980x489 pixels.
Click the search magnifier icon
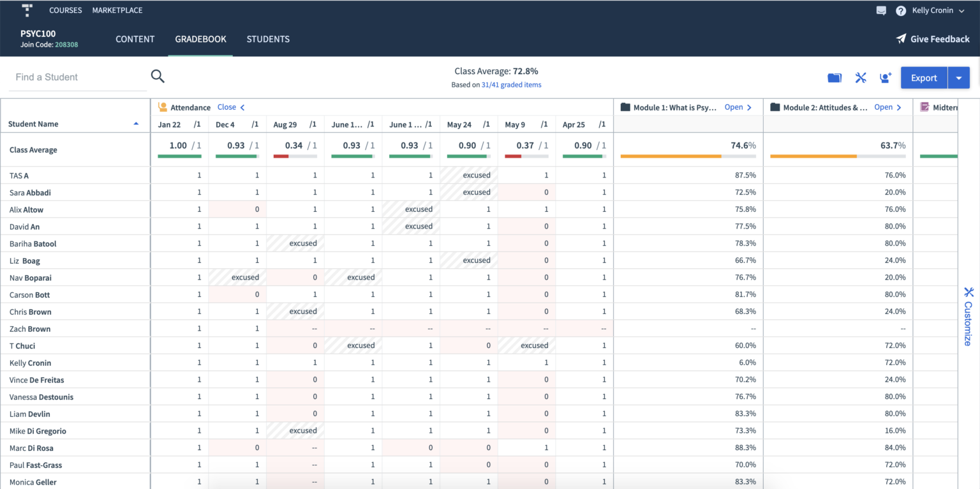click(157, 76)
